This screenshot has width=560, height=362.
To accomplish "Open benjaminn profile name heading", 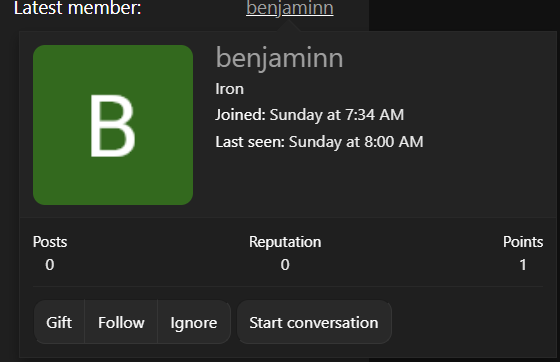I will coord(279,58).
